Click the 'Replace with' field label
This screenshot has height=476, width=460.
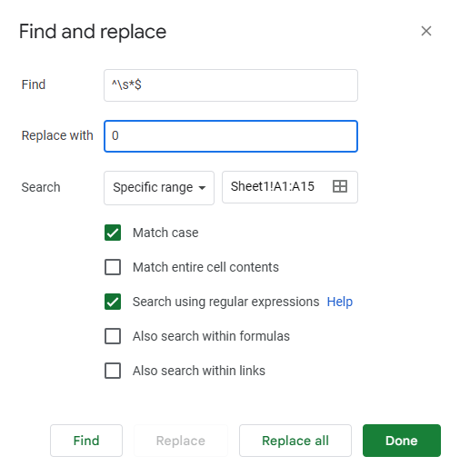pyautogui.click(x=57, y=135)
